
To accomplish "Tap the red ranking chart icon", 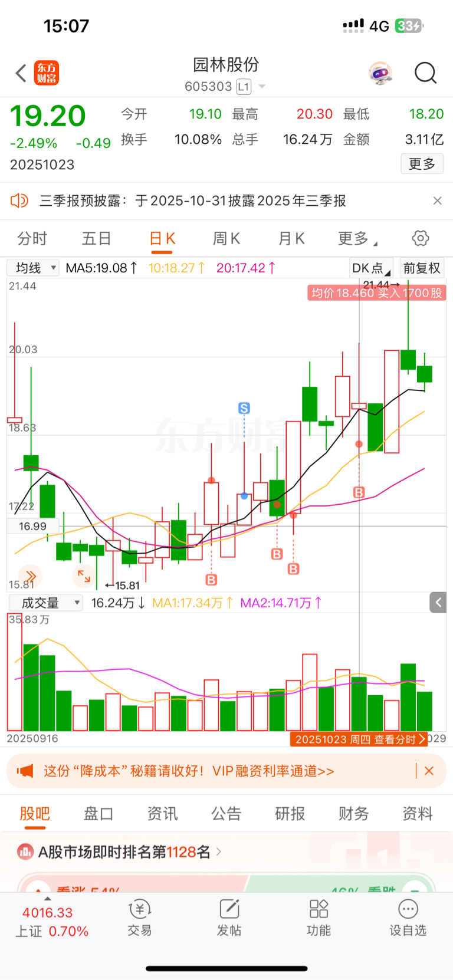I will tap(25, 851).
